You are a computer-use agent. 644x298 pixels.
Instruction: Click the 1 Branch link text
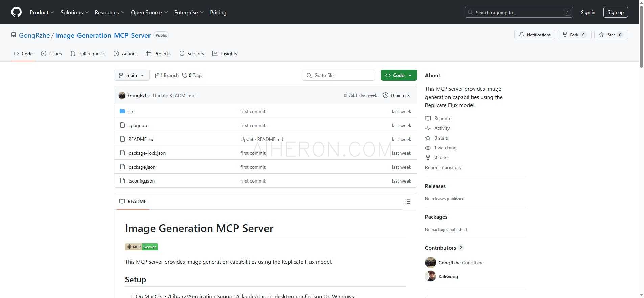tap(169, 75)
